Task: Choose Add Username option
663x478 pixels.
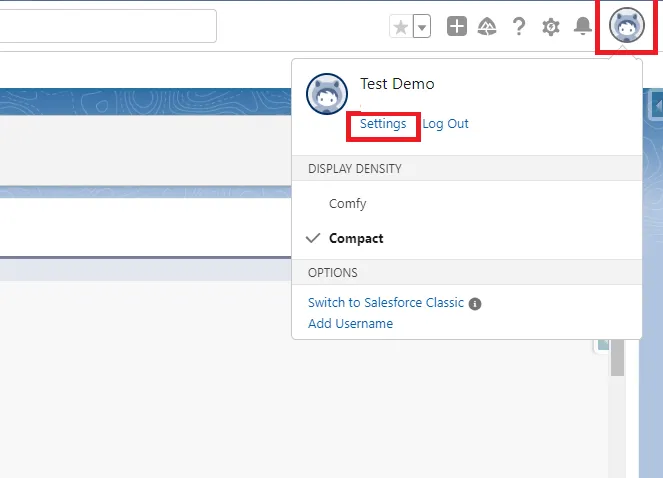Action: [x=350, y=324]
